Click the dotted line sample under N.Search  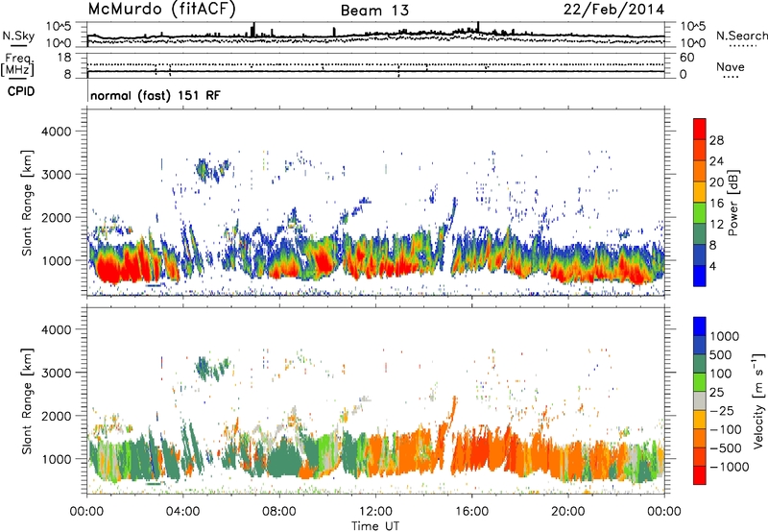pos(742,46)
